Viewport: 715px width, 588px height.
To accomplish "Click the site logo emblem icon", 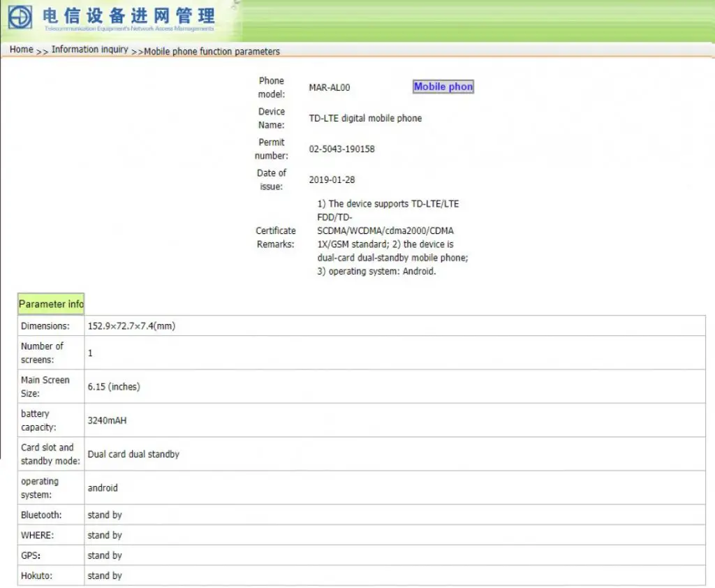I will 20,17.
